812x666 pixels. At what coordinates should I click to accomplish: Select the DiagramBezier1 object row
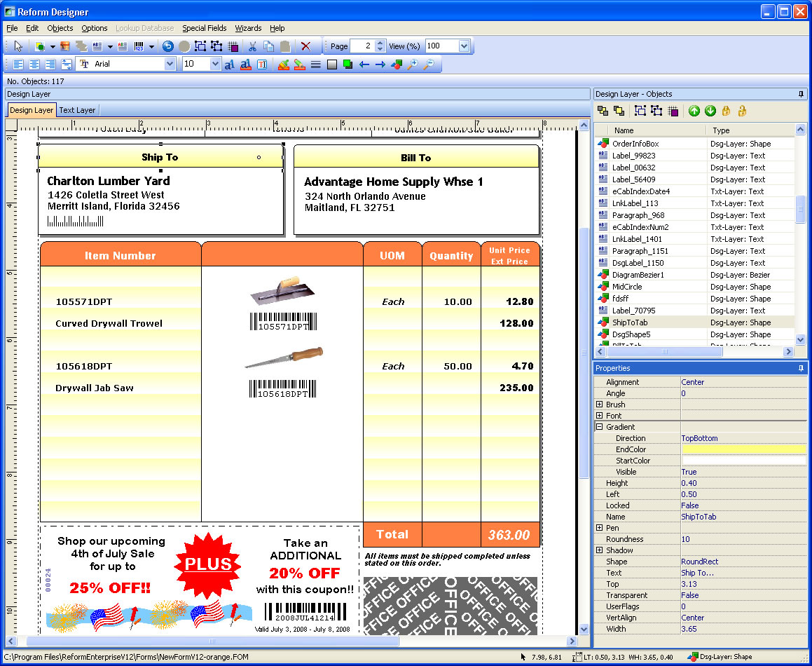tap(695, 275)
